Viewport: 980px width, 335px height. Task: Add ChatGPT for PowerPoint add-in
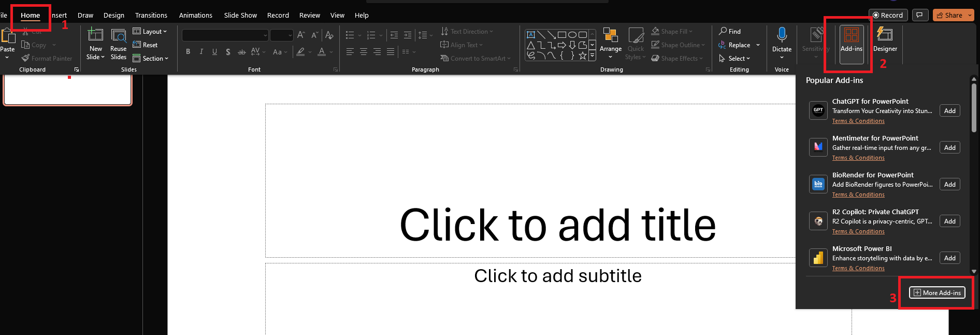(x=949, y=111)
